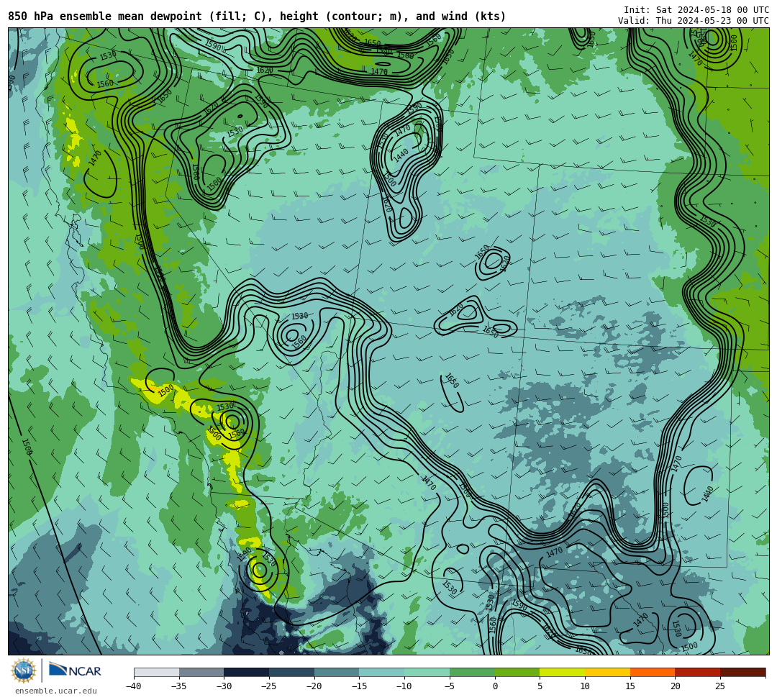Click the positive 25 colorbar tick label
The height and width of the screenshot is (700, 777).
720,686
